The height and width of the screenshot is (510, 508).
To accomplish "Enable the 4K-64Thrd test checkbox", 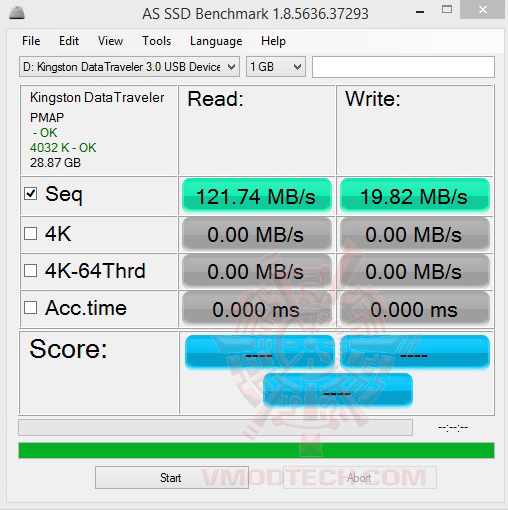I will (30, 271).
